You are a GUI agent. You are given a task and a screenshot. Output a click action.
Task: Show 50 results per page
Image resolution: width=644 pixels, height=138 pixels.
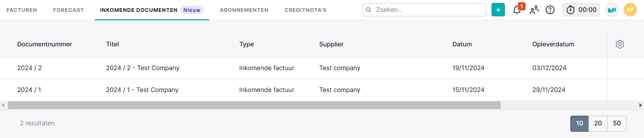tap(617, 124)
